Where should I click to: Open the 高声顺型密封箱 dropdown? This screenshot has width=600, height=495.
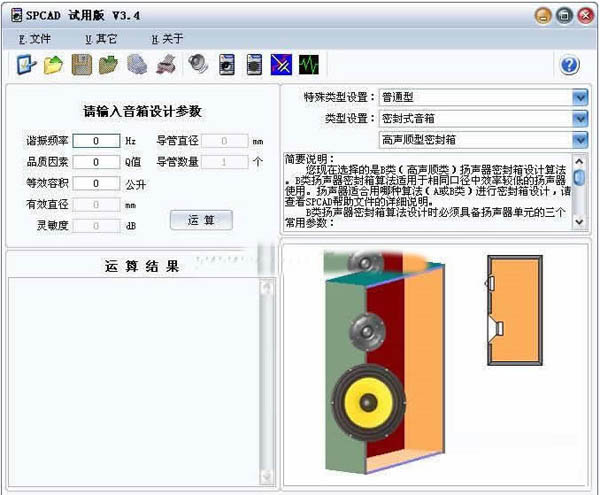tap(580, 140)
